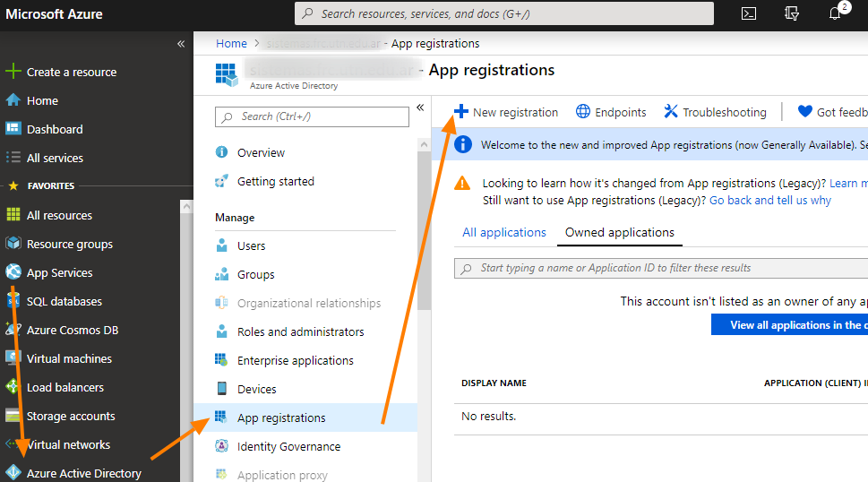Click the DISPLAY NAME column header
Viewport: 868px width, 482px height.
494,383
